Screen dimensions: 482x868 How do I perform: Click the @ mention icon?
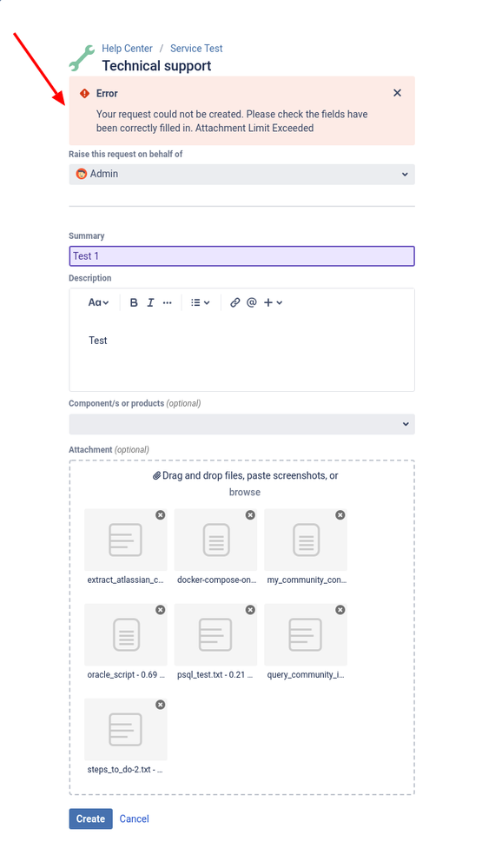251,302
